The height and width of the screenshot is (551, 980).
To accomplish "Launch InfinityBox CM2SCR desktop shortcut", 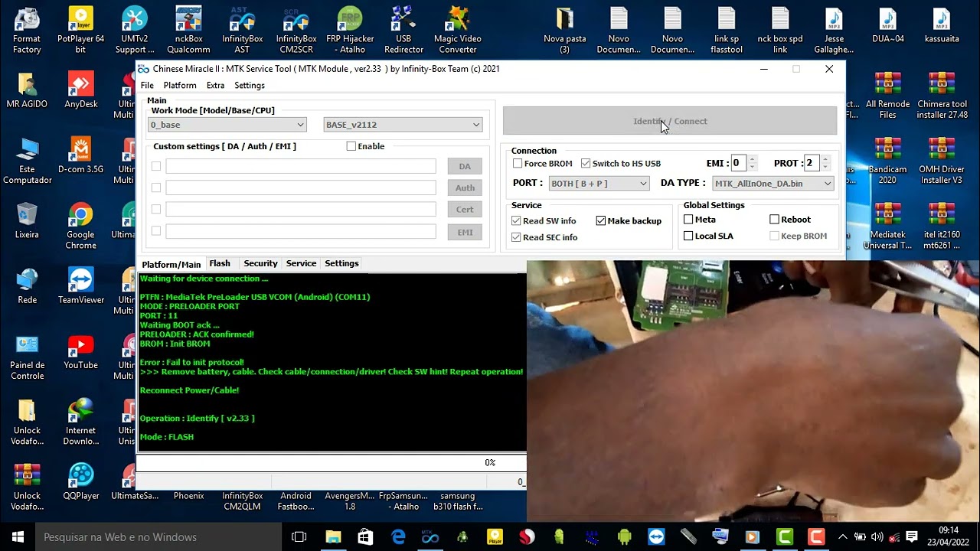I will click(296, 31).
